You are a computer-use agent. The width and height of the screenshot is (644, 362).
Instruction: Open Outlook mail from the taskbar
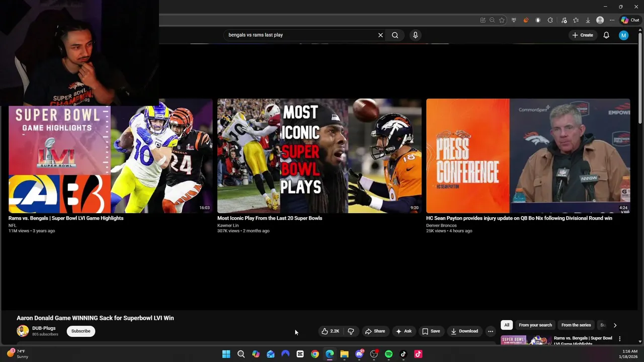pyautogui.click(x=271, y=354)
